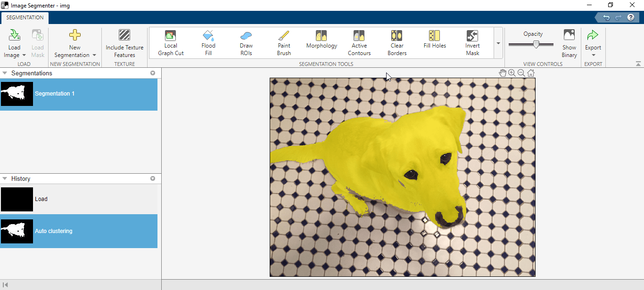Apply Clear Borders to the mask
Image resolution: width=644 pixels, height=290 pixels.
click(397, 42)
